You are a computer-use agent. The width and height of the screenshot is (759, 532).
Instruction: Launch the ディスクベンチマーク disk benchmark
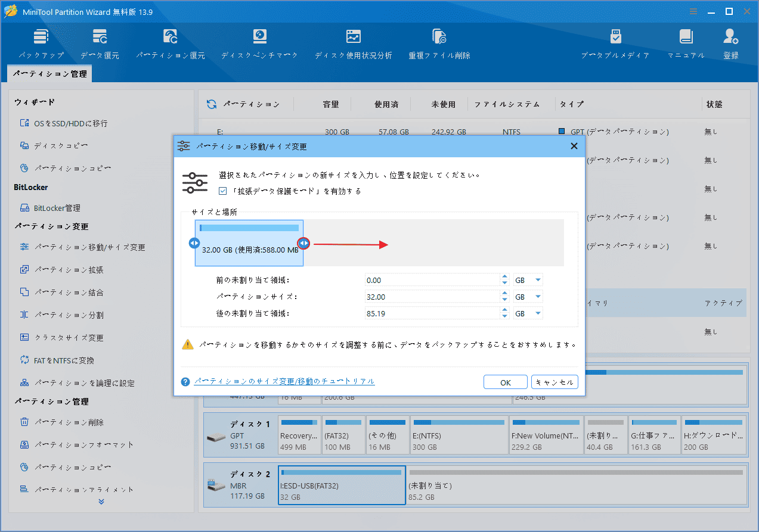259,44
